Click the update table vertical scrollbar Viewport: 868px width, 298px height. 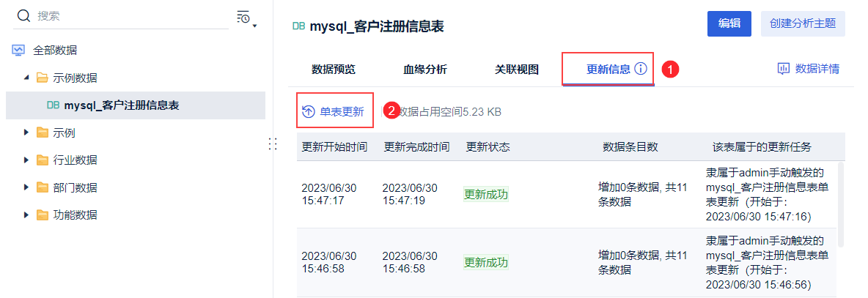pyautogui.click(x=841, y=205)
